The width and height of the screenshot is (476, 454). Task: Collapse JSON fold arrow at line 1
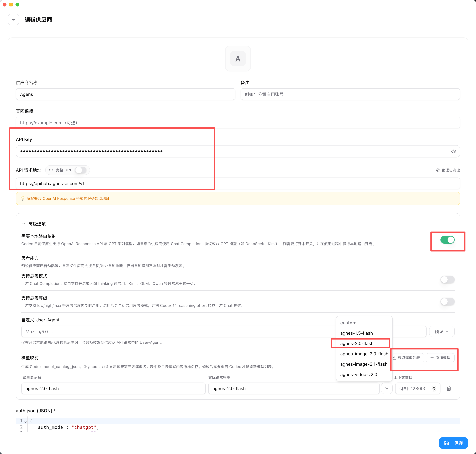(x=25, y=422)
